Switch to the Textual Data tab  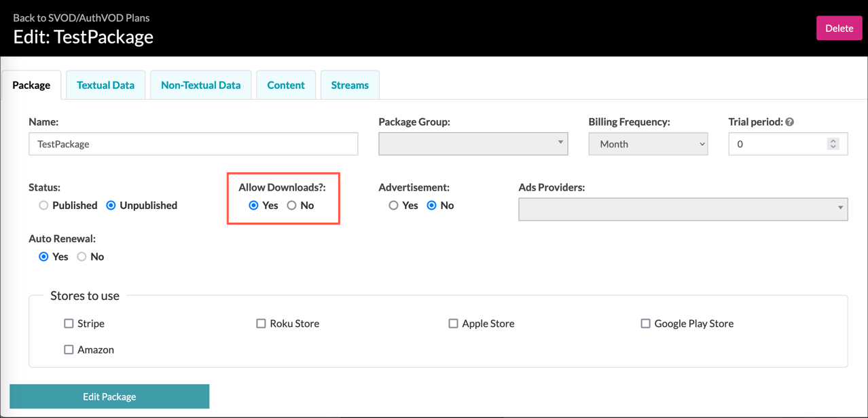(x=105, y=85)
